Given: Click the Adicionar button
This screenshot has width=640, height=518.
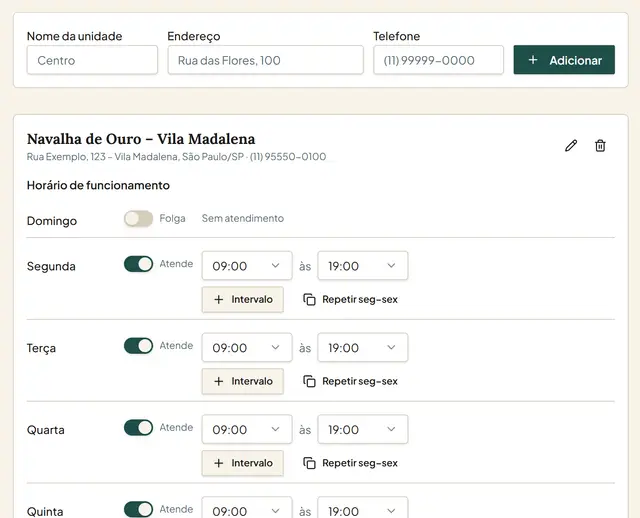Looking at the screenshot, I should coord(564,60).
